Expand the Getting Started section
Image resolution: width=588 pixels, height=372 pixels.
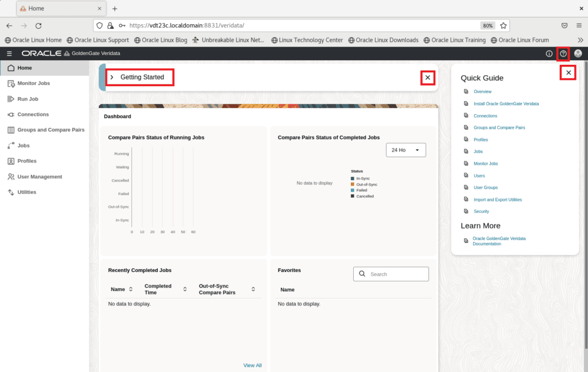112,76
